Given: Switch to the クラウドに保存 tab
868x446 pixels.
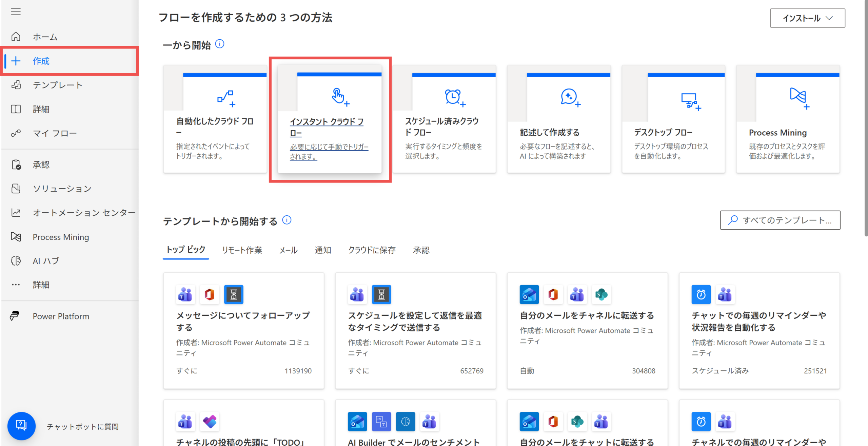Looking at the screenshot, I should click(x=372, y=250).
